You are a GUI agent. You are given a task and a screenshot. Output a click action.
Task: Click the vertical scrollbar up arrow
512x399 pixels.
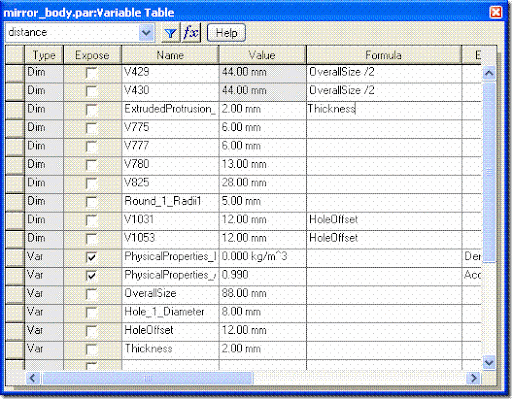coord(489,73)
